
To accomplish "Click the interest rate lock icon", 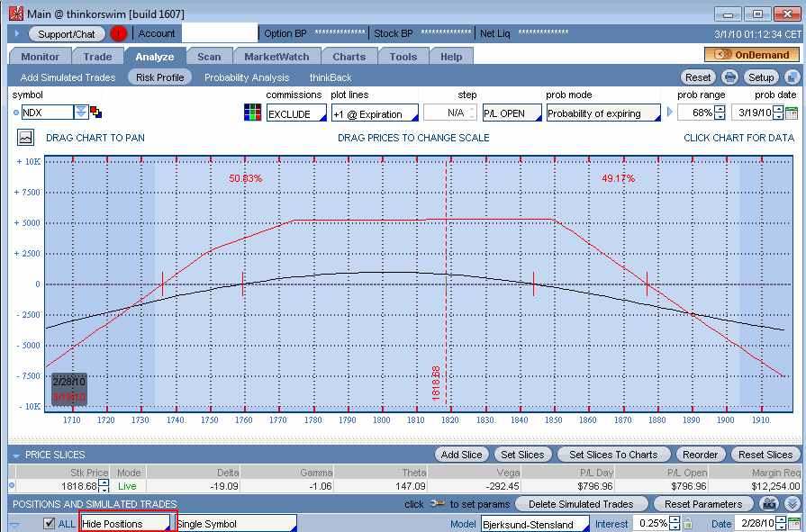I will [687, 524].
